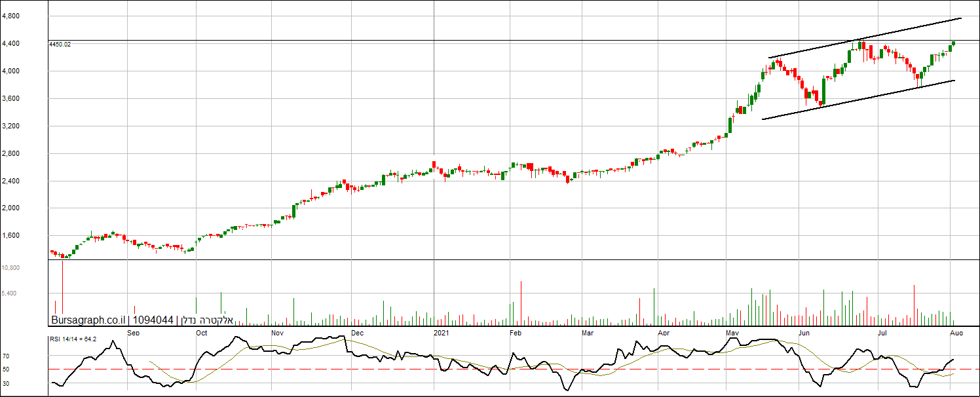Select the RSI 70 overbought level label
The height and width of the screenshot is (397, 980).
click(x=6, y=356)
